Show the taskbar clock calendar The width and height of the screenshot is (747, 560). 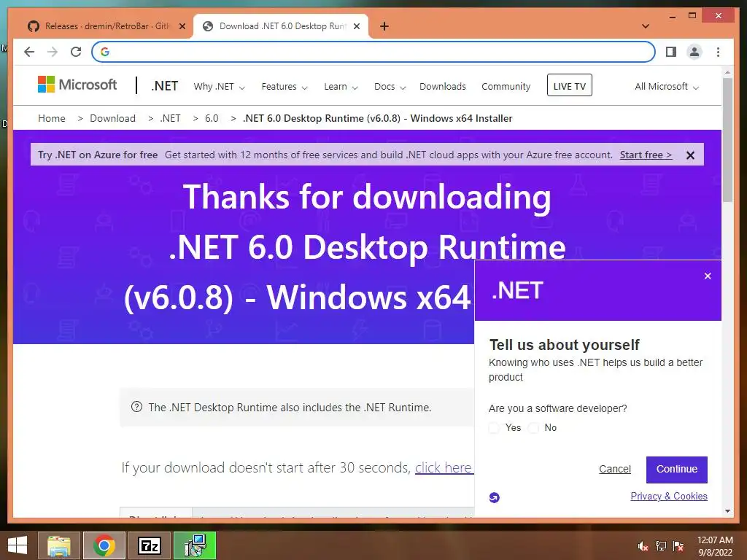pos(715,546)
